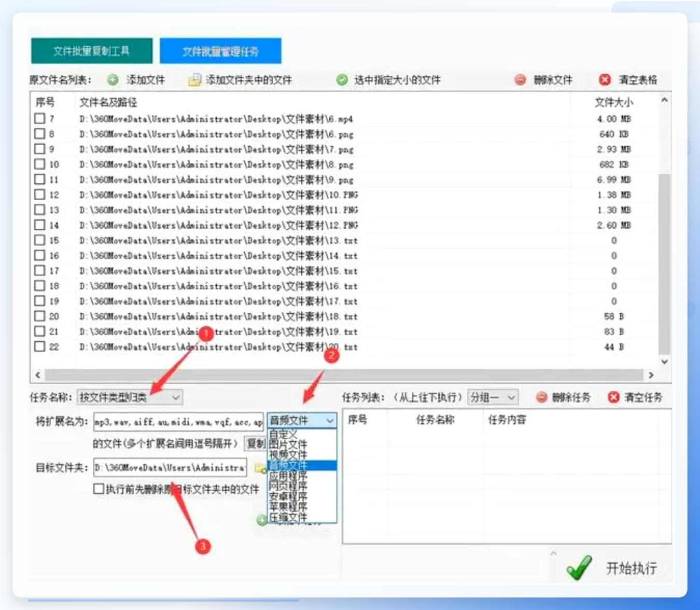700x610 pixels.
Task: Click the red 清空表格 X icon
Action: click(605, 80)
